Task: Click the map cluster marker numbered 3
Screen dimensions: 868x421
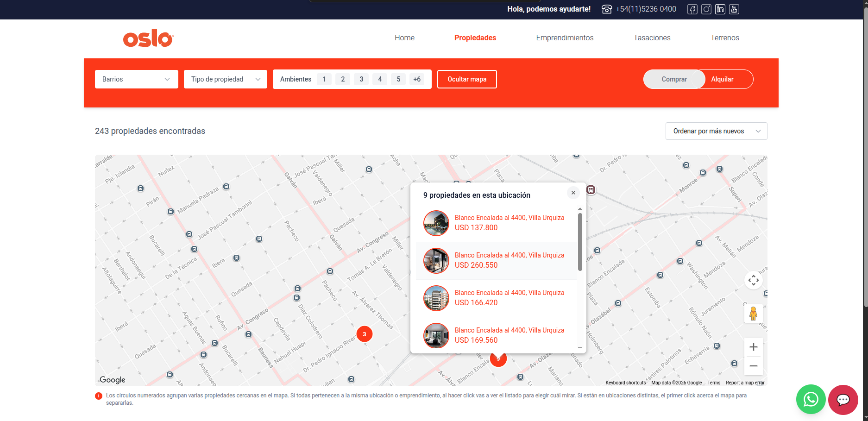Action: 365,334
